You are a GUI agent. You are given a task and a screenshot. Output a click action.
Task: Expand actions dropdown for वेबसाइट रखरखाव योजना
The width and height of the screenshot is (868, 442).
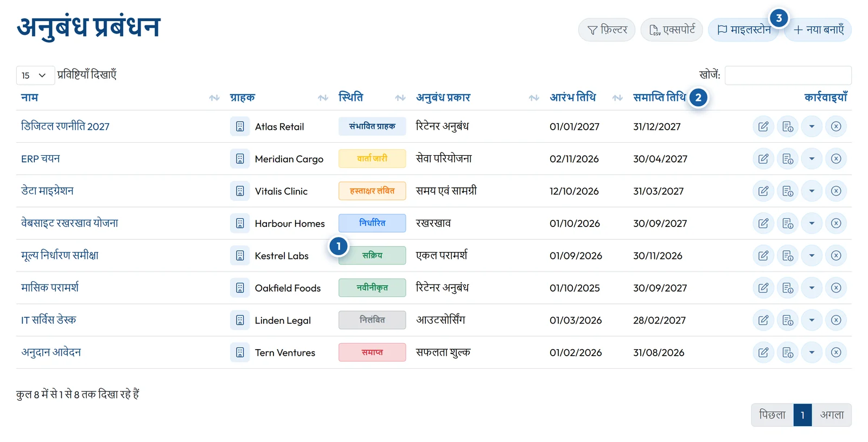(x=812, y=223)
